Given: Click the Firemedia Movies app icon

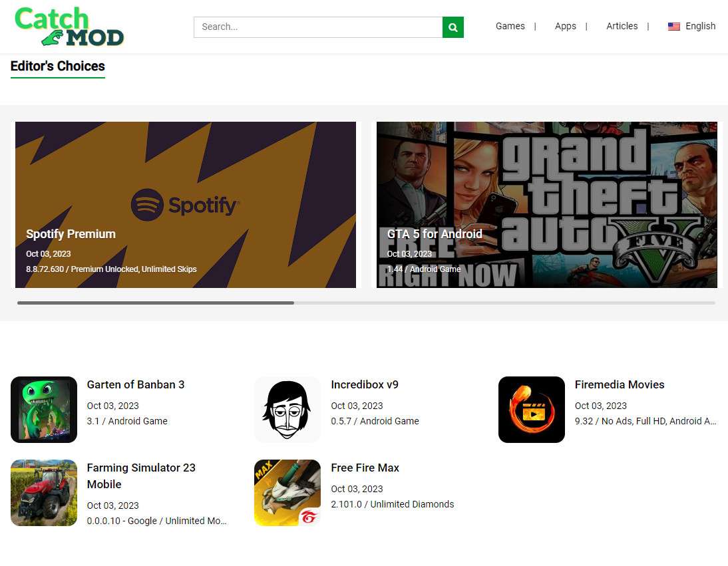Looking at the screenshot, I should tap(531, 410).
